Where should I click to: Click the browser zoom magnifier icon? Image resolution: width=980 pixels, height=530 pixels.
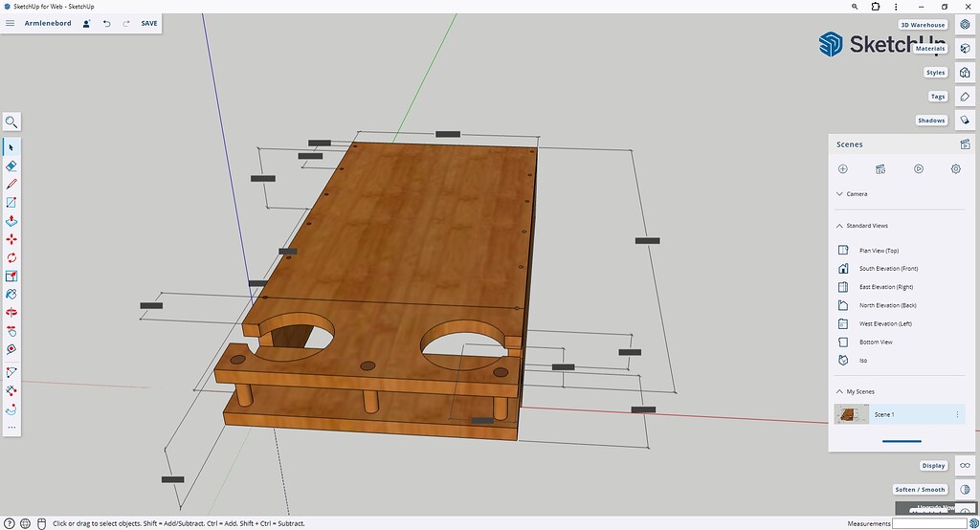coord(855,7)
